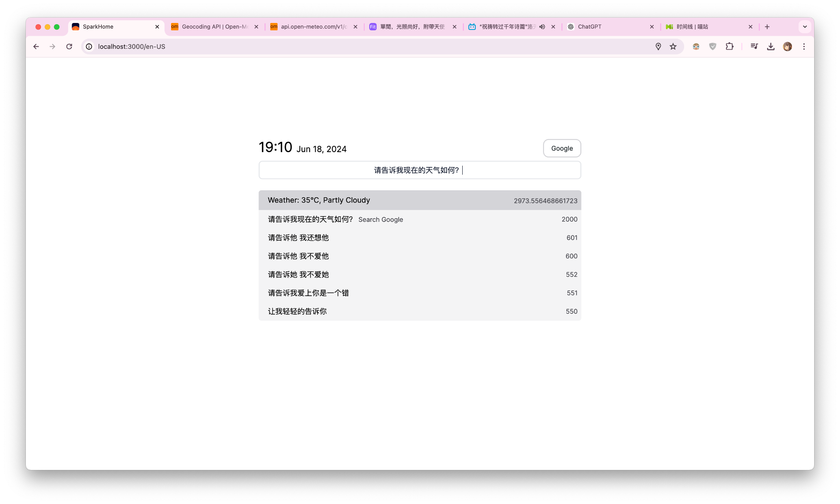Switch to the Geocoding API tab
The image size is (840, 504).
click(213, 26)
